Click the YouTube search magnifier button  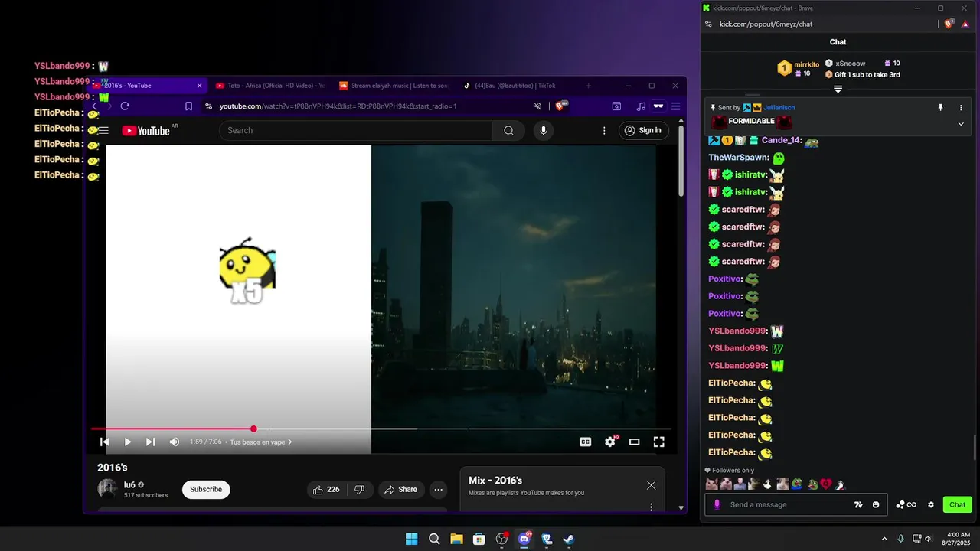508,130
